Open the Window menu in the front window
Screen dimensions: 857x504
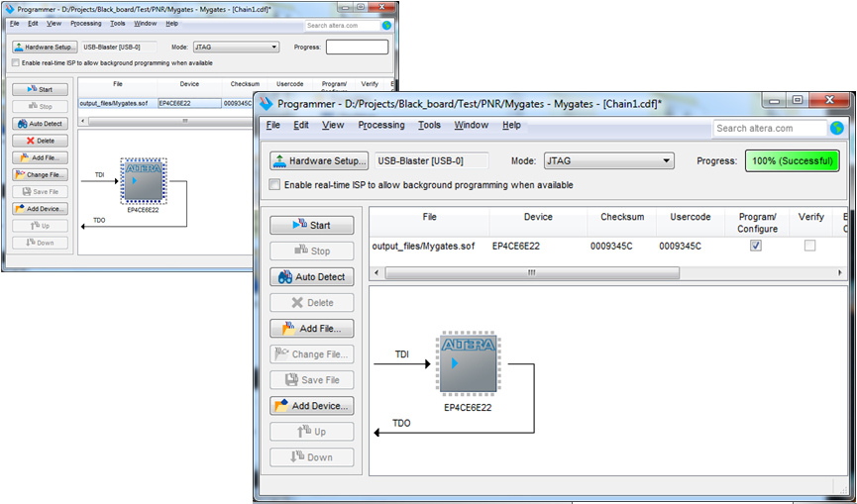(x=472, y=125)
